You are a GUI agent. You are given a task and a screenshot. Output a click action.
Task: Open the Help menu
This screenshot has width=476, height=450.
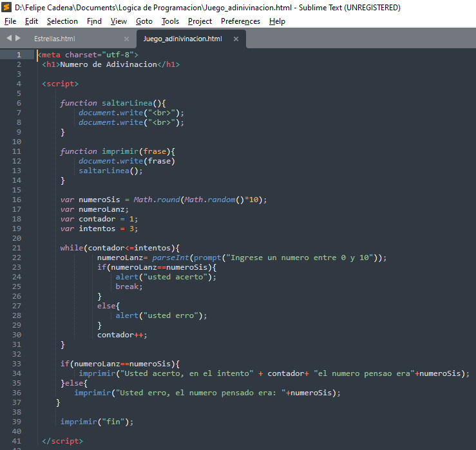tap(277, 21)
